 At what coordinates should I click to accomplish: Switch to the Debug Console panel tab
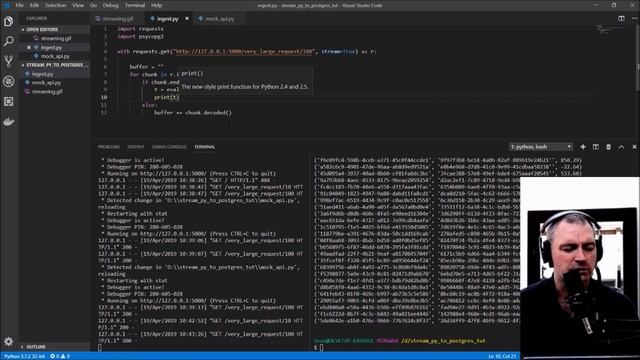point(169,147)
